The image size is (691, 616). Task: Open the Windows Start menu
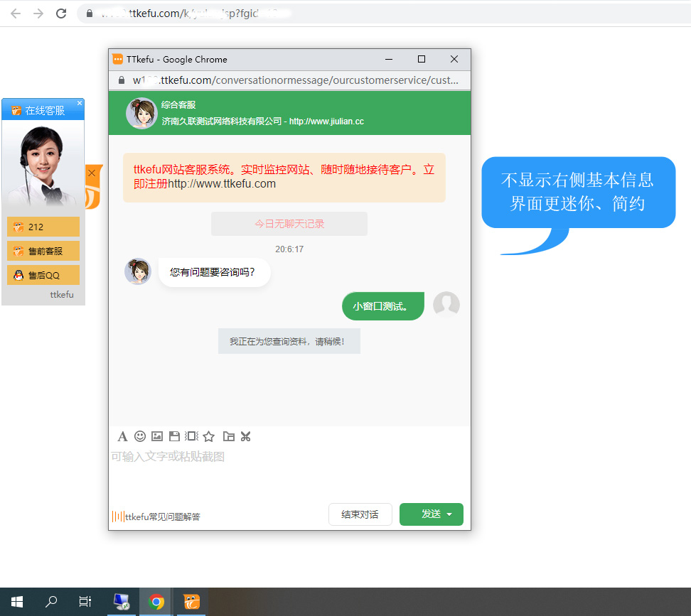17,602
